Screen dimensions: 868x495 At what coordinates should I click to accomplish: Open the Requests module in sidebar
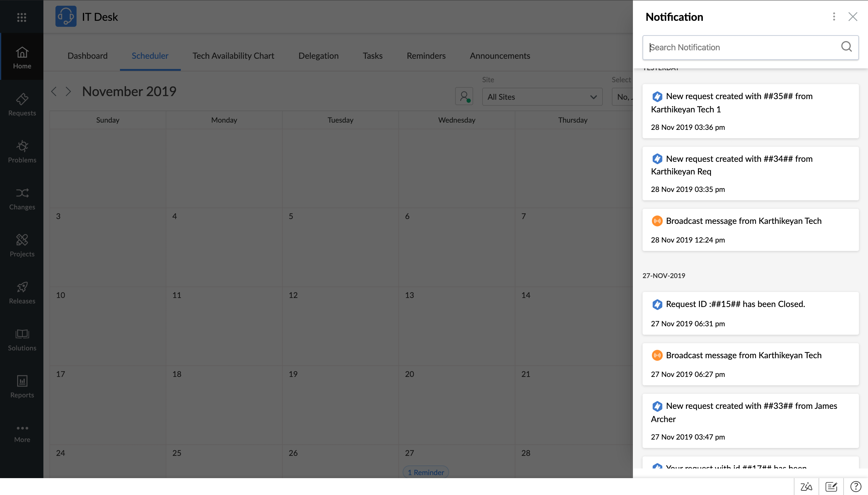[x=22, y=104]
